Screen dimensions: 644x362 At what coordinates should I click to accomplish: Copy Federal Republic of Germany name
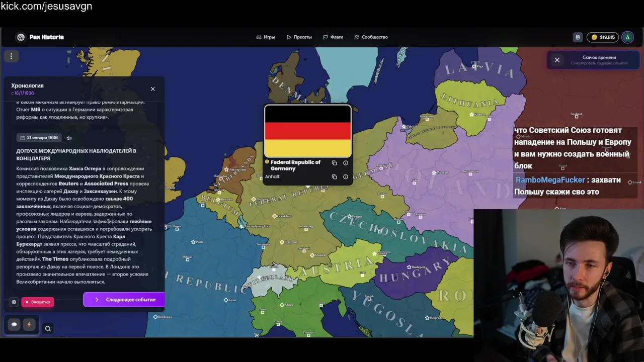[x=334, y=163]
